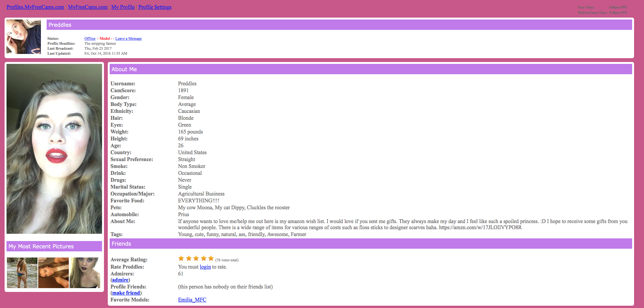Click the login link to rate
Viewport: 644px width, 308px height.
(x=205, y=267)
